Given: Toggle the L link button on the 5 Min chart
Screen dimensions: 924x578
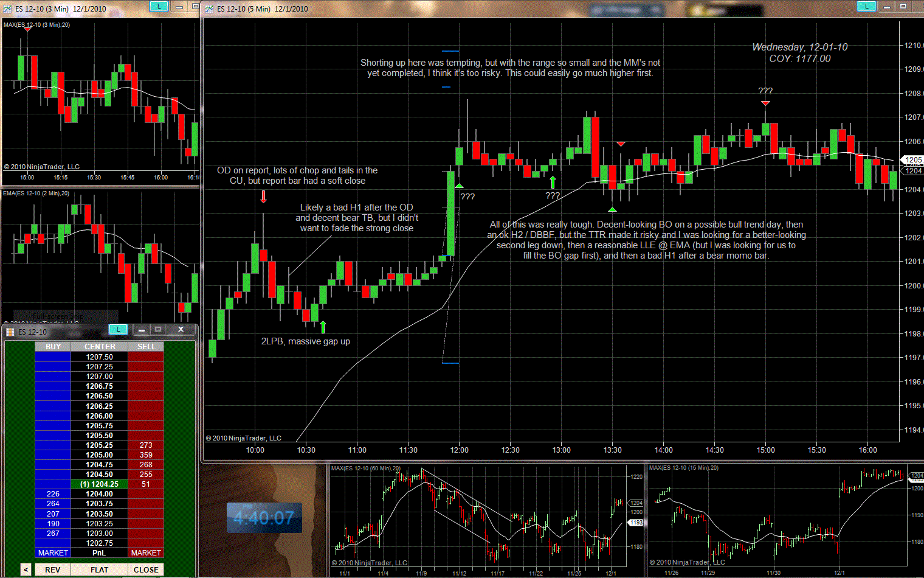Looking at the screenshot, I should pyautogui.click(x=866, y=6).
